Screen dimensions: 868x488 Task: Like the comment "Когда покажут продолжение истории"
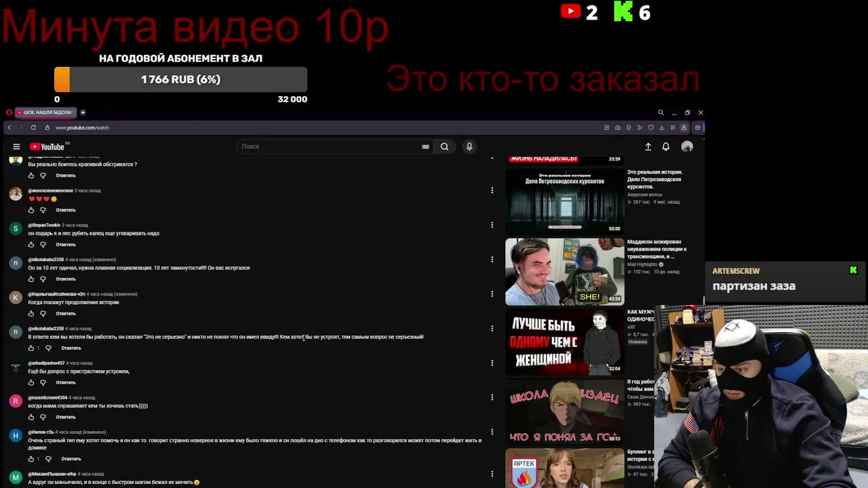pos(31,314)
